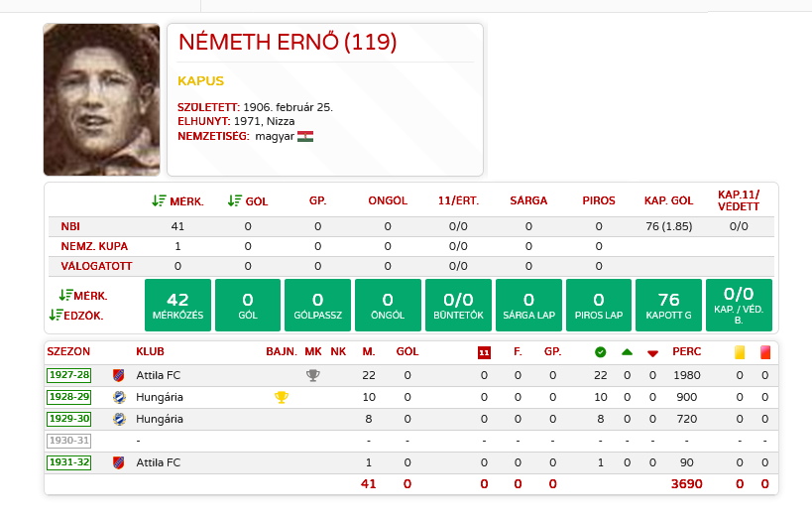Open the 1927-28 season link
This screenshot has height=520, width=812.
[x=68, y=375]
